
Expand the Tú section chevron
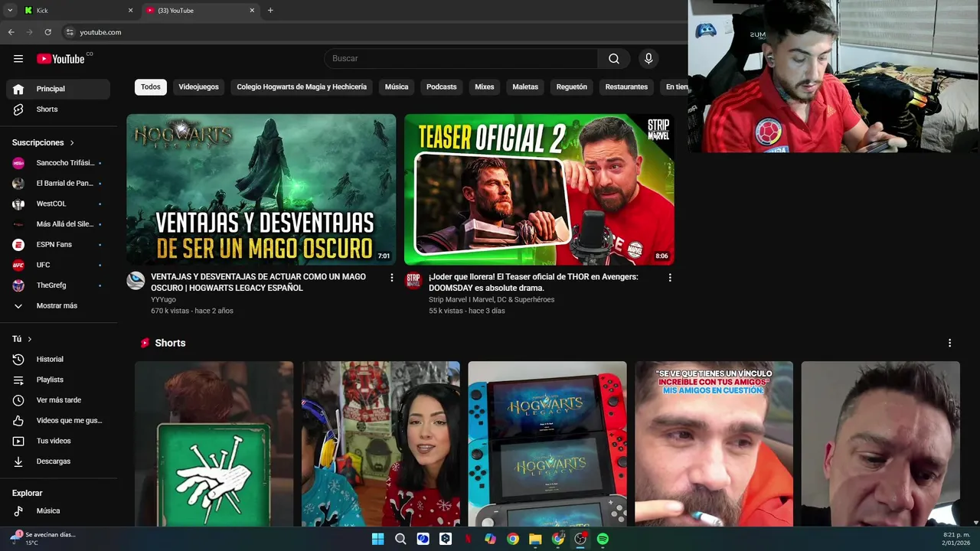(x=30, y=339)
